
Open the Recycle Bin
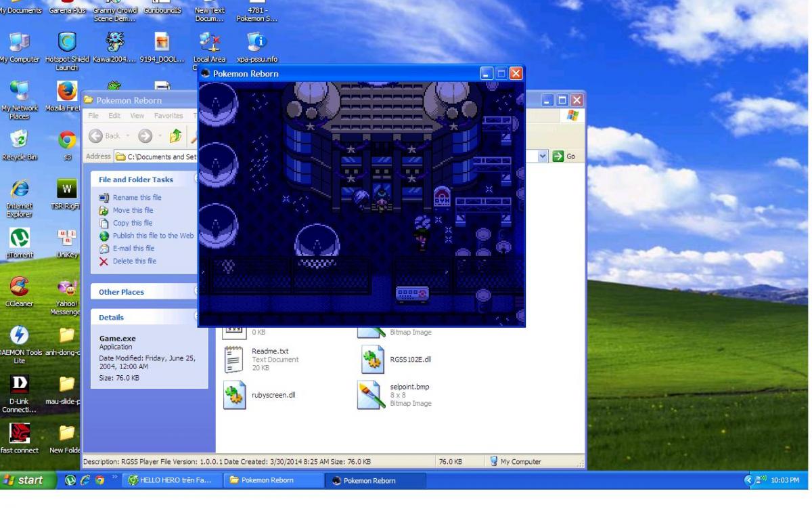click(19, 140)
